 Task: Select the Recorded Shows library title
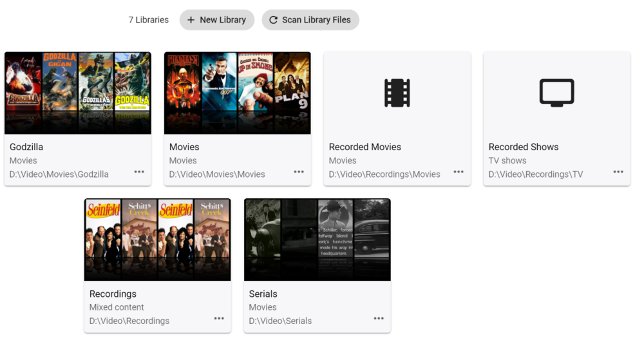(524, 147)
